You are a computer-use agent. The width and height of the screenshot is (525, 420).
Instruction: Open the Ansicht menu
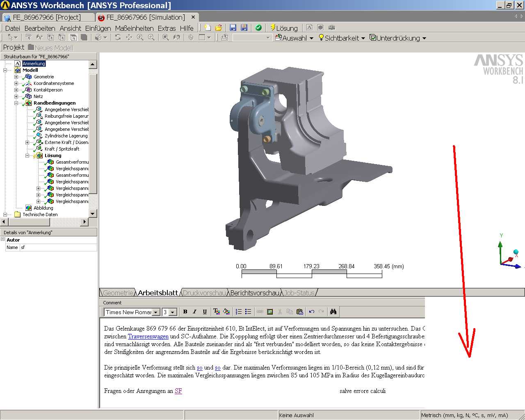tap(71, 28)
